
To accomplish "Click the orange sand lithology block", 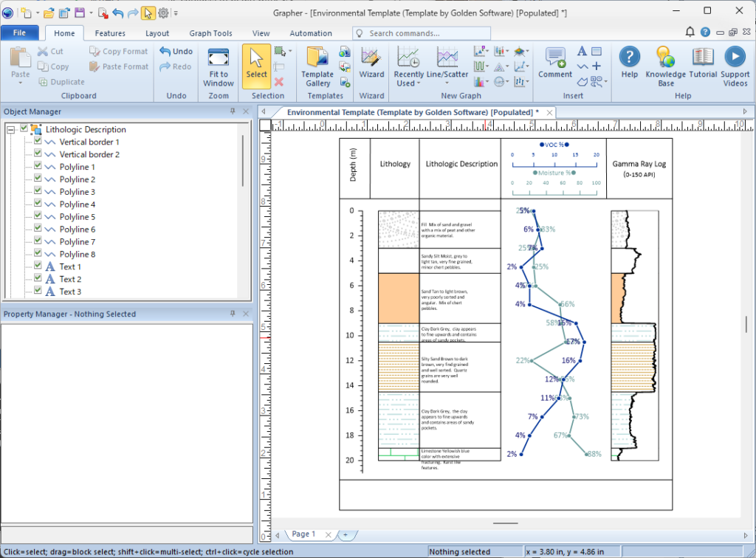I will tap(398, 297).
